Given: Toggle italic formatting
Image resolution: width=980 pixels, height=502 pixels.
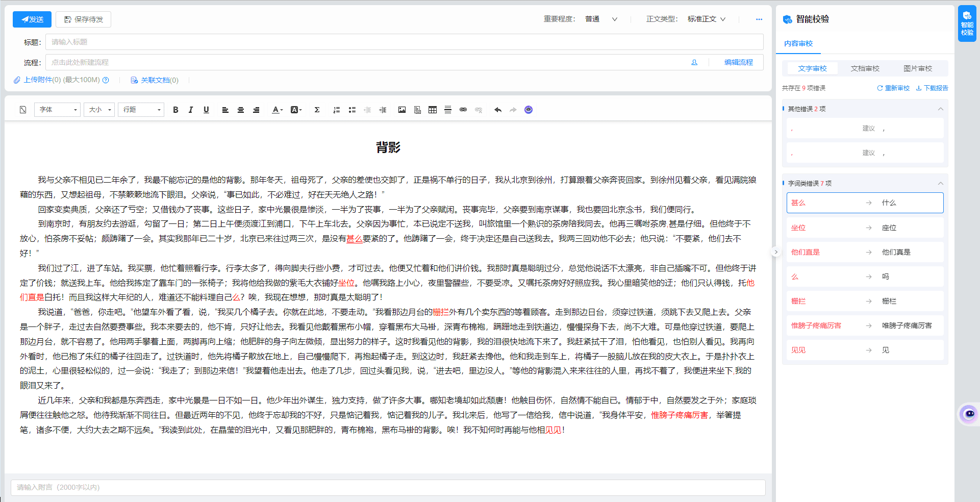Looking at the screenshot, I should click(191, 110).
